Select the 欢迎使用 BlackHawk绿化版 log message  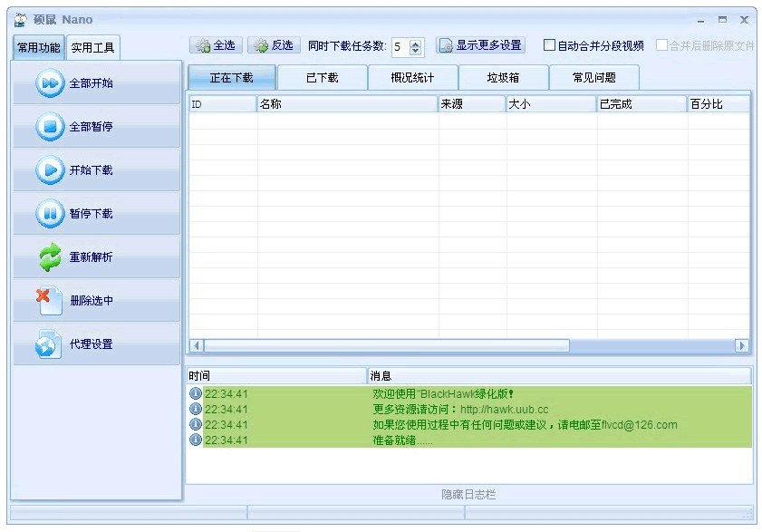pos(443,393)
